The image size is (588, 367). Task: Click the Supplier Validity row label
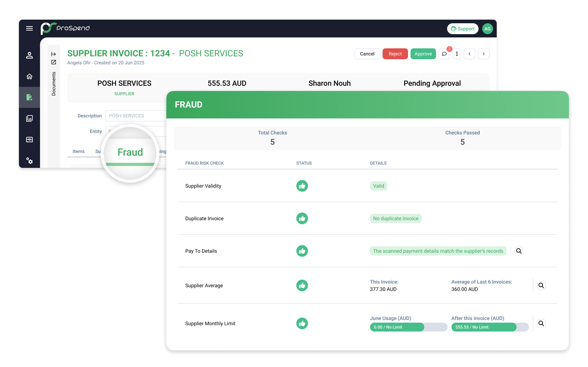pos(203,186)
